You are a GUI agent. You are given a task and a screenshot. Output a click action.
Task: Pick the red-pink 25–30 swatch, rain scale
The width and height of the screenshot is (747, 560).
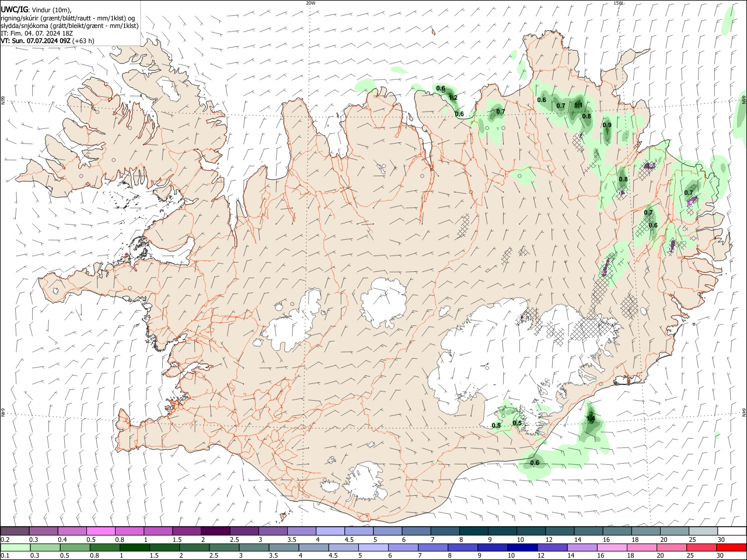tap(701, 548)
